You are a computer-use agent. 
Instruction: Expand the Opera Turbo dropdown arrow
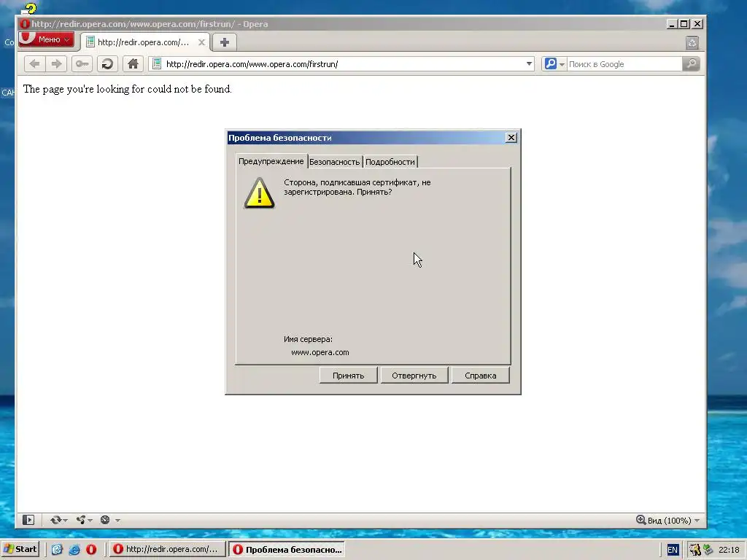[117, 521]
